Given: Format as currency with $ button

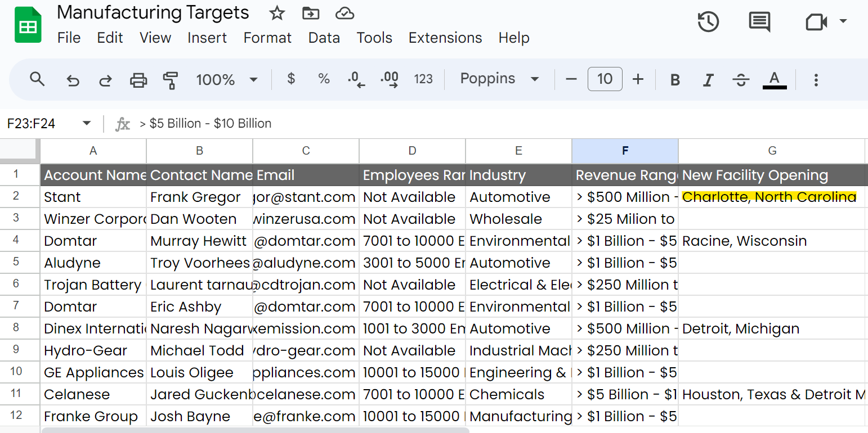Looking at the screenshot, I should [291, 79].
